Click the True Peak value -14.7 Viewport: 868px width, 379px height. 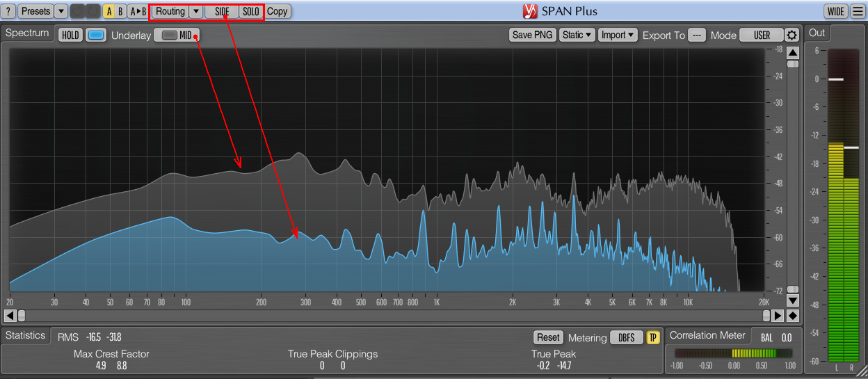point(565,366)
